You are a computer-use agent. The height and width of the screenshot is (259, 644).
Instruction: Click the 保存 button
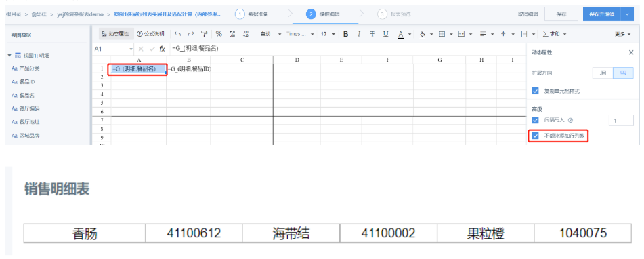coord(561,14)
